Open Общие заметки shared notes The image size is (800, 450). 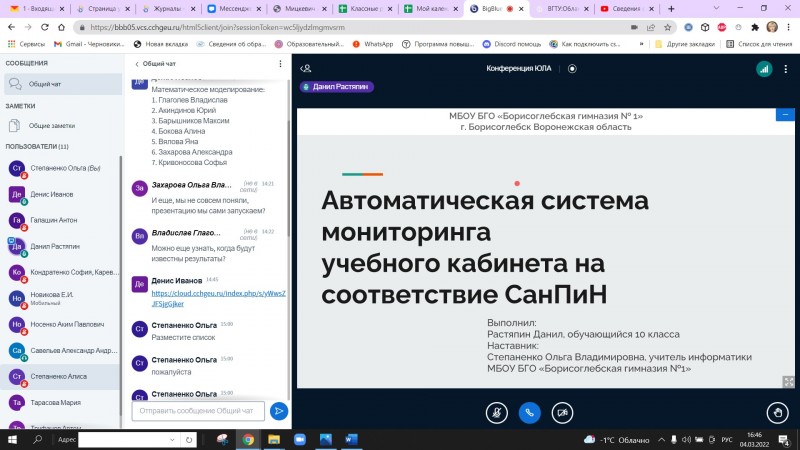(51, 126)
